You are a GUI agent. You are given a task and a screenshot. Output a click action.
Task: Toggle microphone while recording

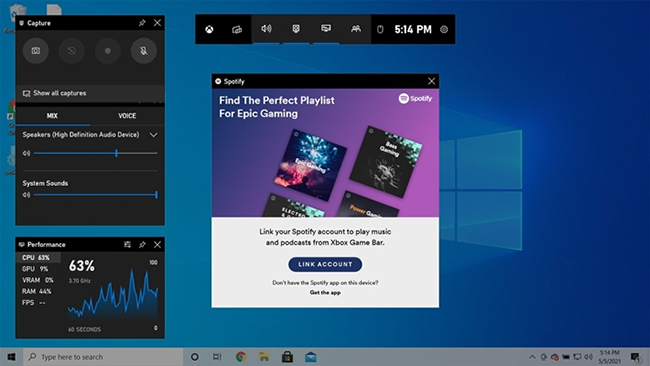tap(143, 51)
